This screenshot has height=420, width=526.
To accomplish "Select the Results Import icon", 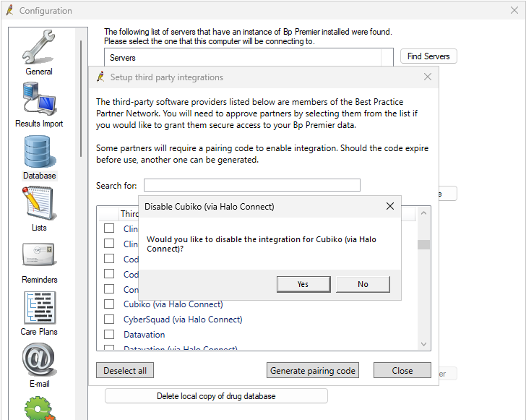I will [39, 100].
